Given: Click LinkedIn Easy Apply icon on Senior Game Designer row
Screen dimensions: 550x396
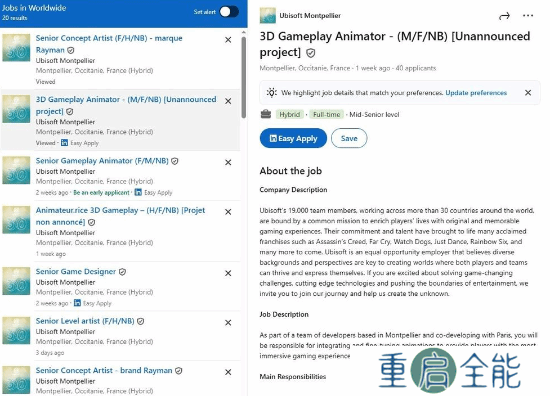Looking at the screenshot, I should pos(77,303).
